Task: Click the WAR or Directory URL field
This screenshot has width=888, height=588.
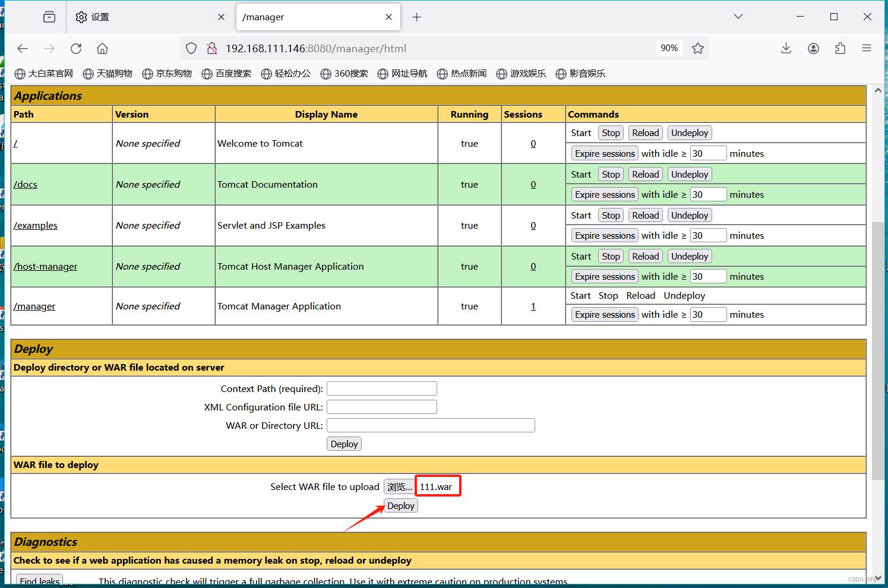Action: pos(431,425)
